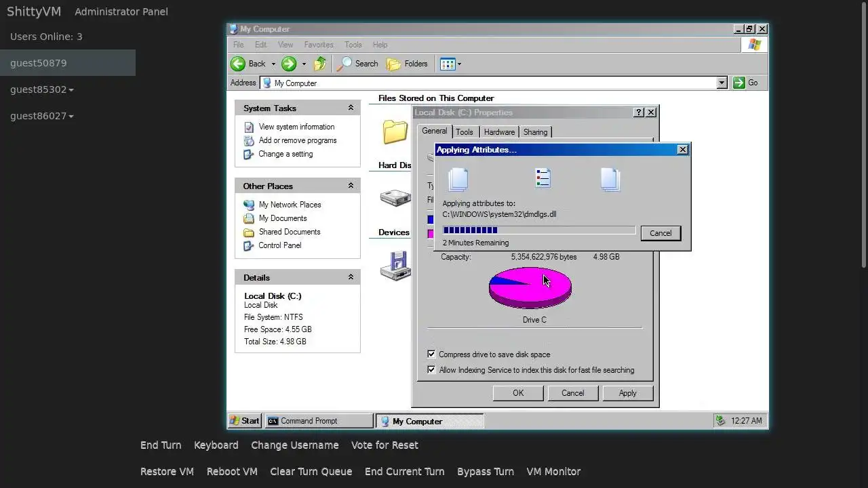Click Apply in Local Disk Properties
The height and width of the screenshot is (488, 868).
pyautogui.click(x=628, y=393)
